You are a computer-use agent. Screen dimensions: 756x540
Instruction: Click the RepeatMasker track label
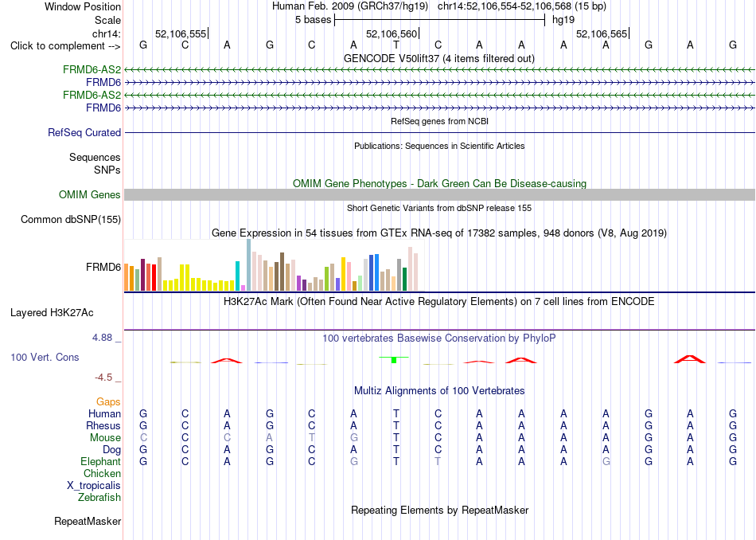88,521
